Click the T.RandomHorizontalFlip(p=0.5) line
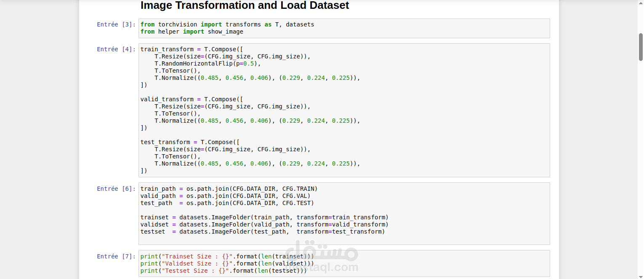 [x=208, y=63]
